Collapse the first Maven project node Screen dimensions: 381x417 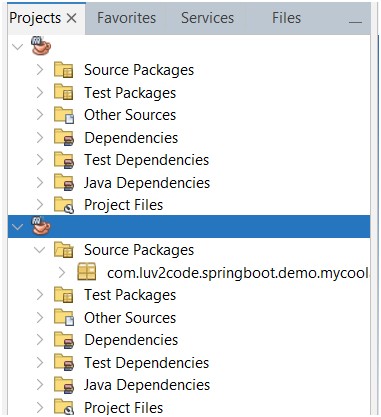pyautogui.click(x=17, y=46)
